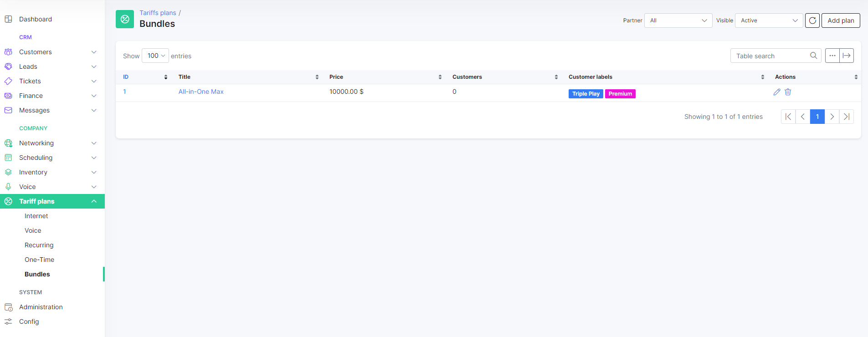Click the Dashboard sidebar icon
The image size is (868, 337).
[x=8, y=19]
